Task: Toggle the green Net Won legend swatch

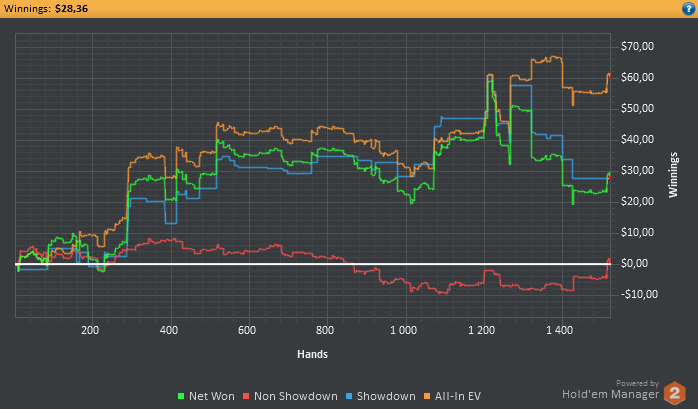Action: pyautogui.click(x=181, y=396)
